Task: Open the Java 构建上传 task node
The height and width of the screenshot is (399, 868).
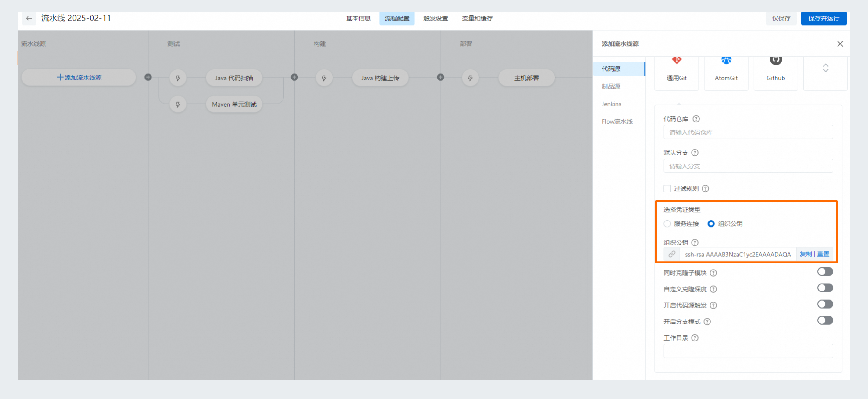Action: tap(380, 78)
